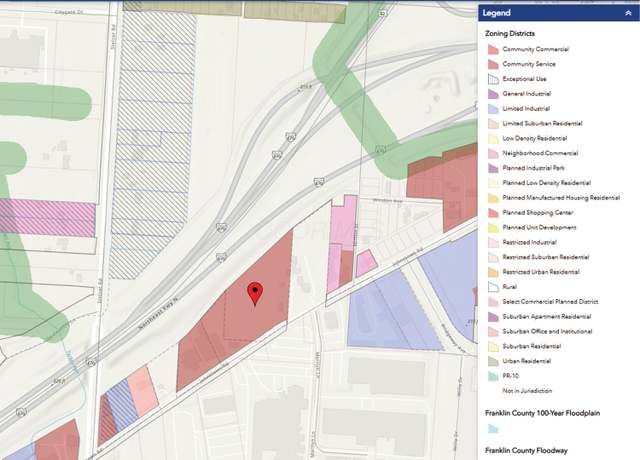Click the Restricted Urban Residential swatch

[x=493, y=272]
